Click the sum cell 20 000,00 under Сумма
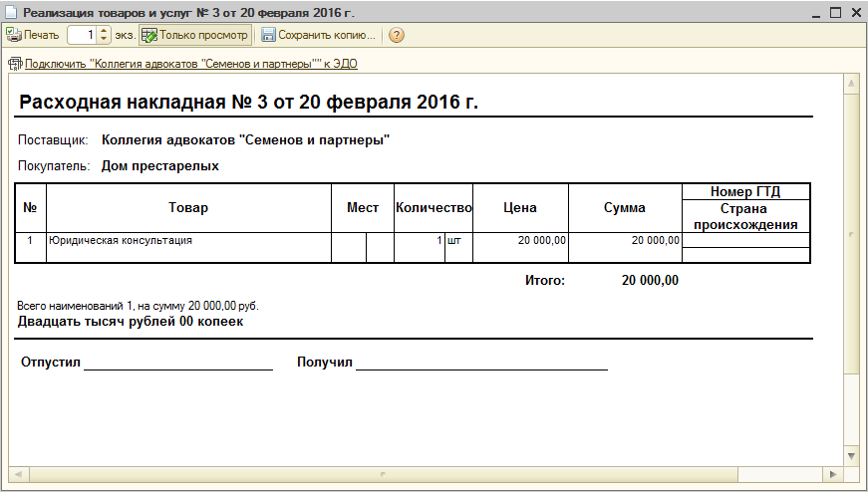 click(625, 247)
